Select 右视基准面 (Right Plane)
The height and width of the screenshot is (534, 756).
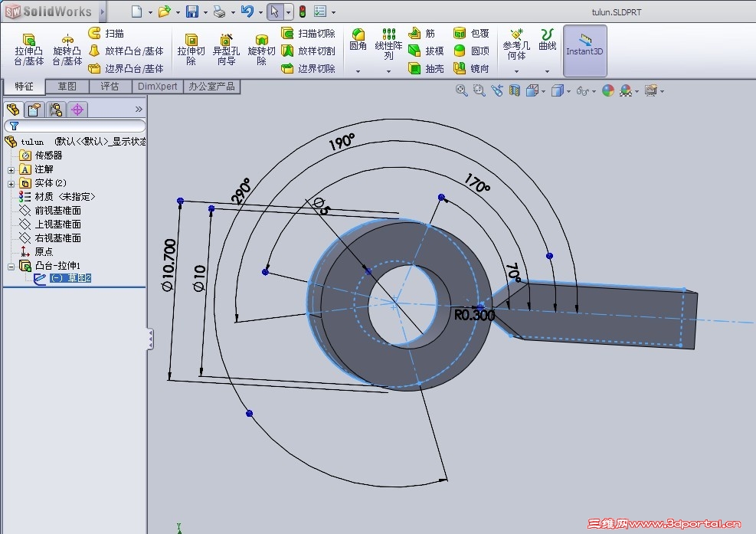[x=50, y=238]
